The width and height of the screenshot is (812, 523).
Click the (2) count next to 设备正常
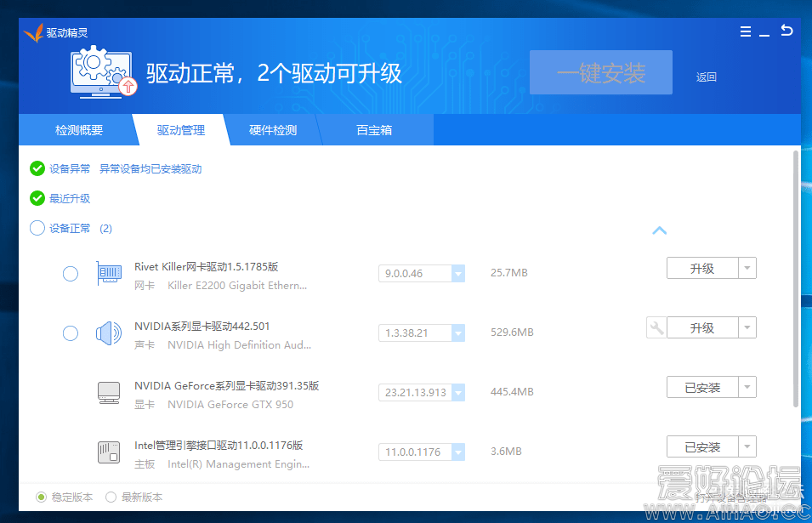tap(105, 229)
